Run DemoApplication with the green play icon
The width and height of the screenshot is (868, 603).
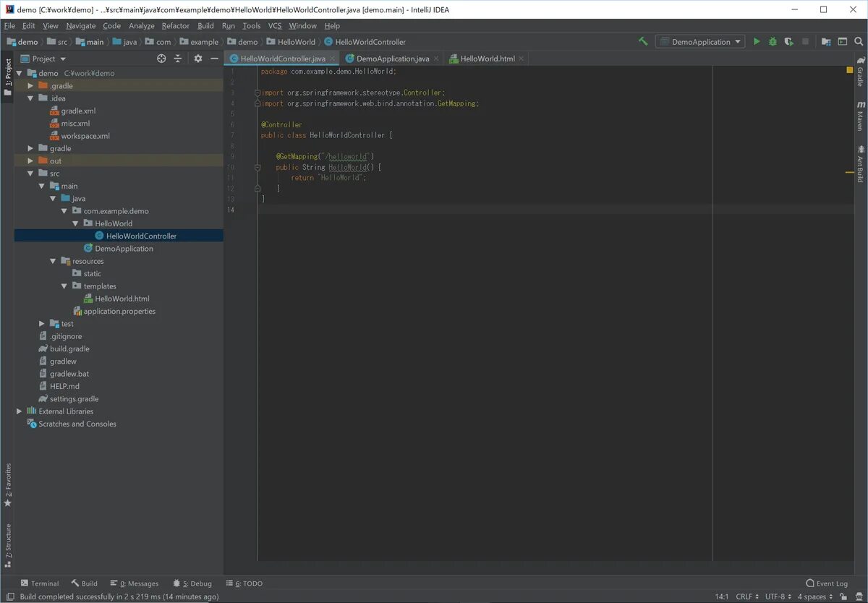(x=757, y=42)
